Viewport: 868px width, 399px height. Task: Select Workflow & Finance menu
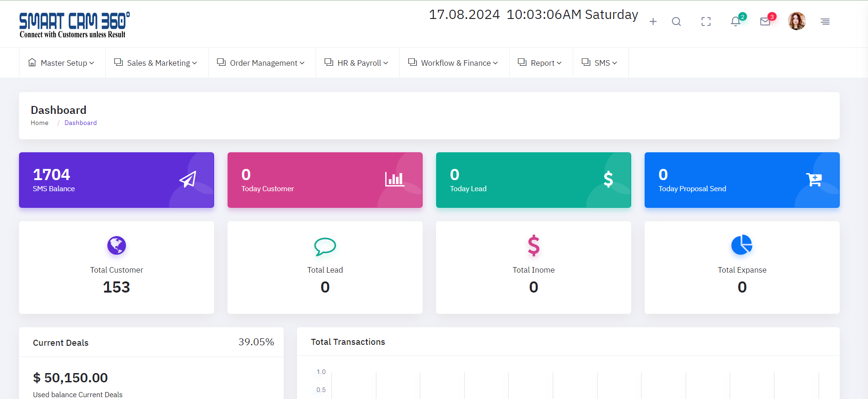(454, 63)
